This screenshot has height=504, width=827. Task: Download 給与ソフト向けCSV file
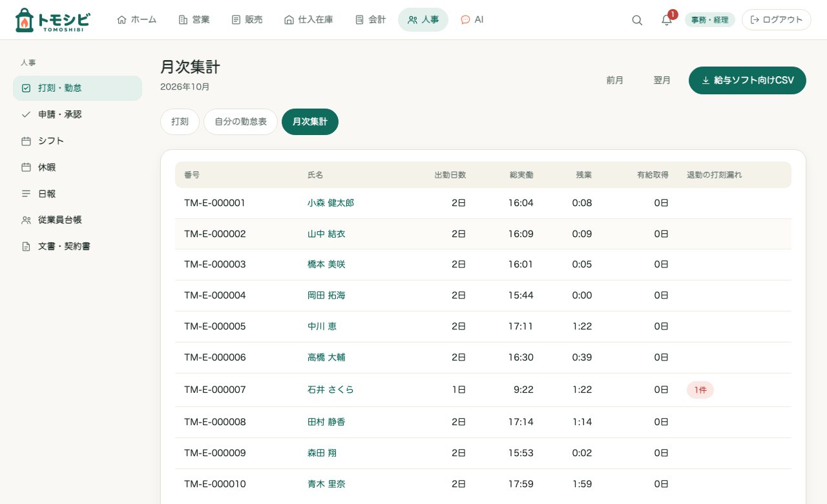[748, 81]
